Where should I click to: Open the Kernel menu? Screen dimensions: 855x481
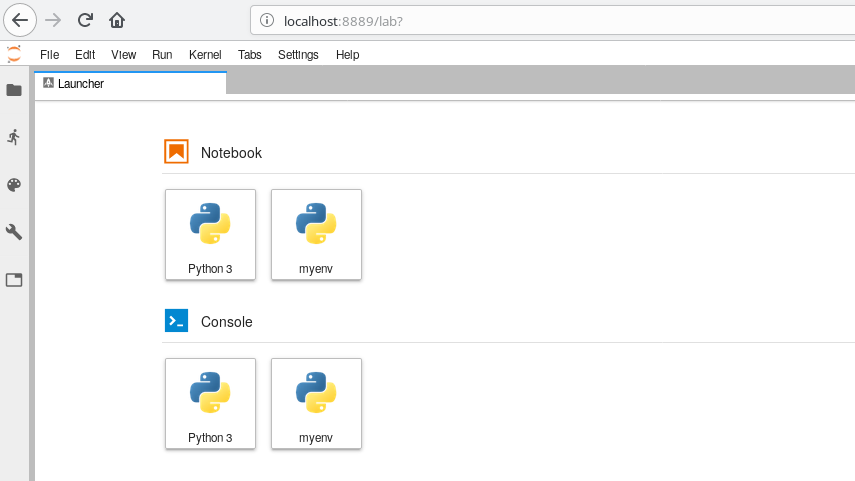pos(205,55)
